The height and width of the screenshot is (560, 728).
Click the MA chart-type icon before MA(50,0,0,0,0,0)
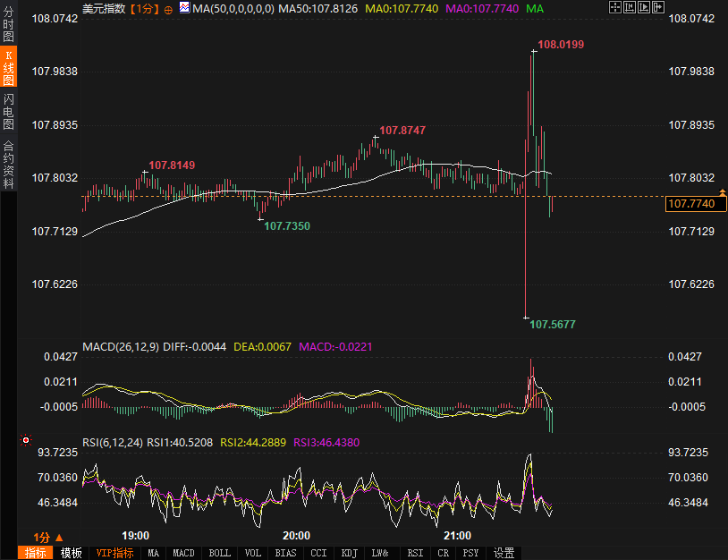[183, 8]
